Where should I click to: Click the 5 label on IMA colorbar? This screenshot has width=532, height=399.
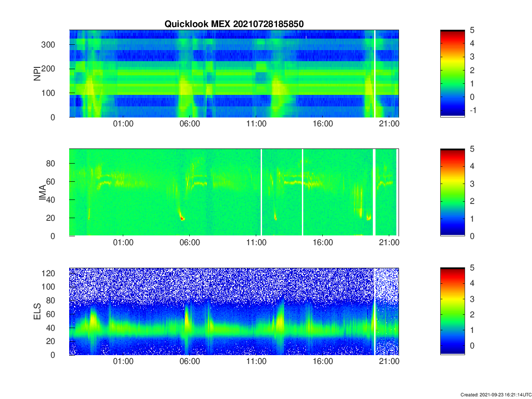pos(472,149)
